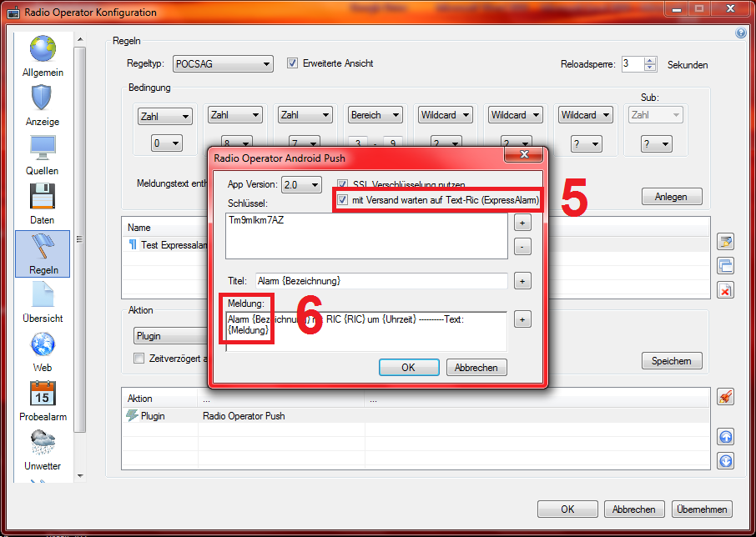The height and width of the screenshot is (537, 756).
Task: Add key with plus button beside Schlüssel
Action: pos(522,223)
